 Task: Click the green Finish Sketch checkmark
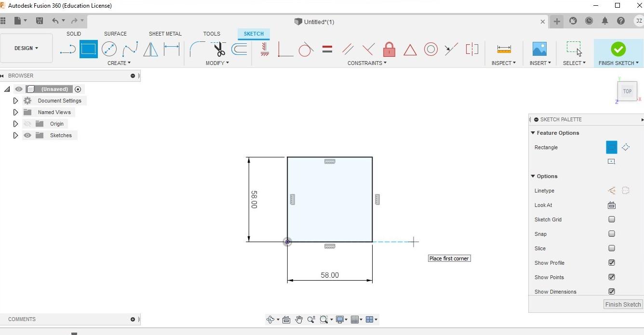[618, 49]
